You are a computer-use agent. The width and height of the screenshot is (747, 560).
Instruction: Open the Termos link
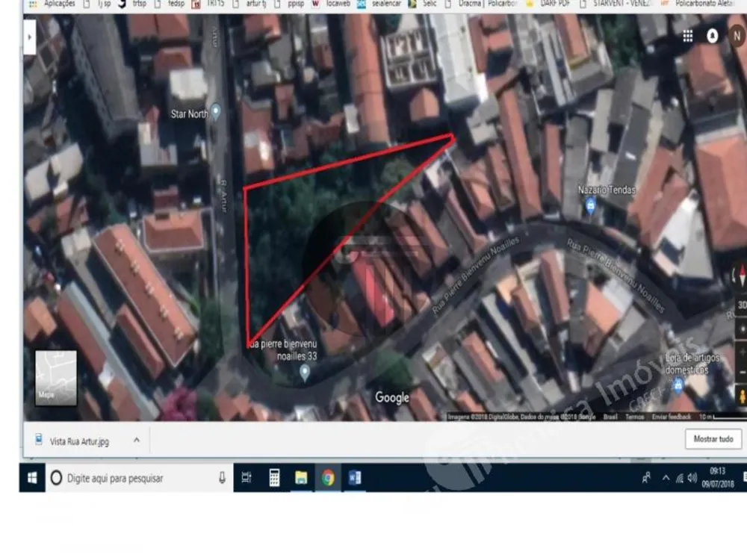(x=634, y=417)
